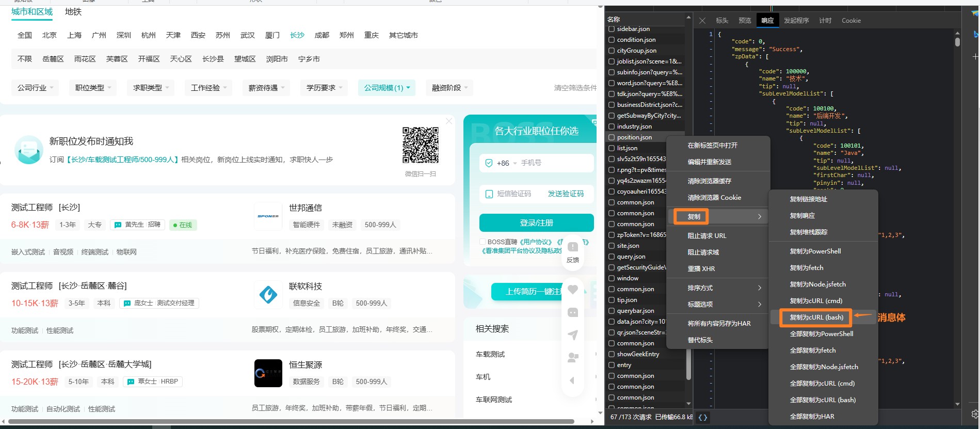Image resolution: width=980 pixels, height=429 pixels.
Task: Select 在新标签页中打开 in context menu
Action: tap(718, 146)
